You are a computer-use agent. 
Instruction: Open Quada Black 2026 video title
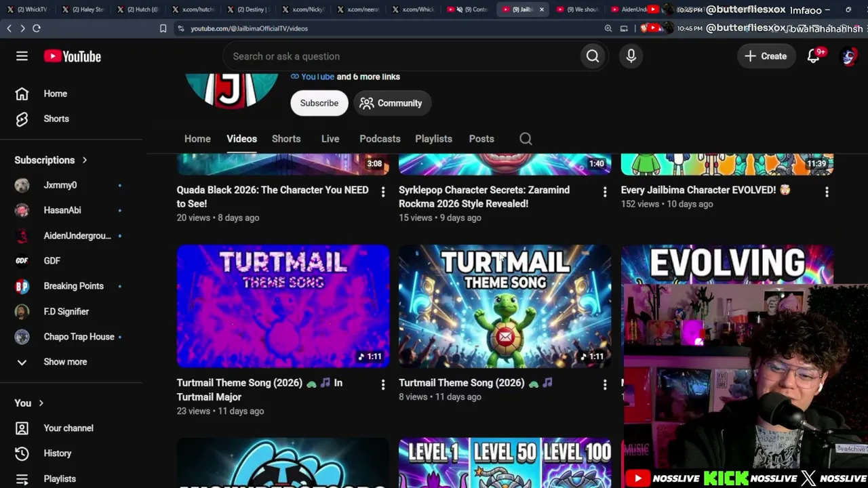[x=273, y=197]
